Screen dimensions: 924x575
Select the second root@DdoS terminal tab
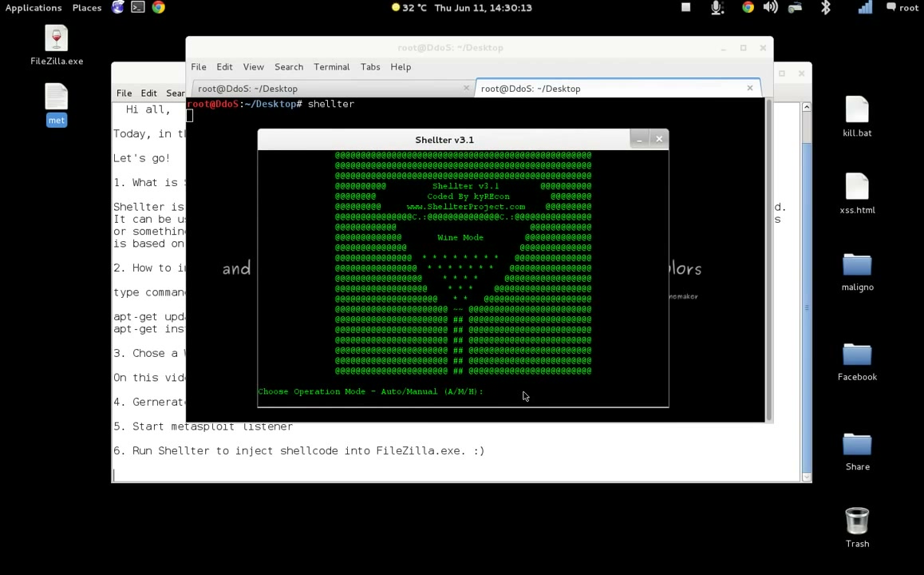[x=618, y=89]
